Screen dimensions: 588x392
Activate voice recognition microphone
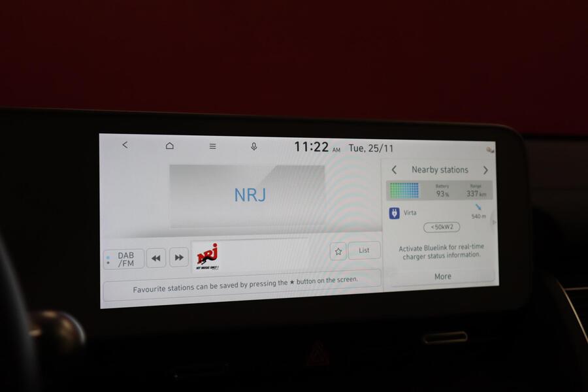[x=254, y=146]
